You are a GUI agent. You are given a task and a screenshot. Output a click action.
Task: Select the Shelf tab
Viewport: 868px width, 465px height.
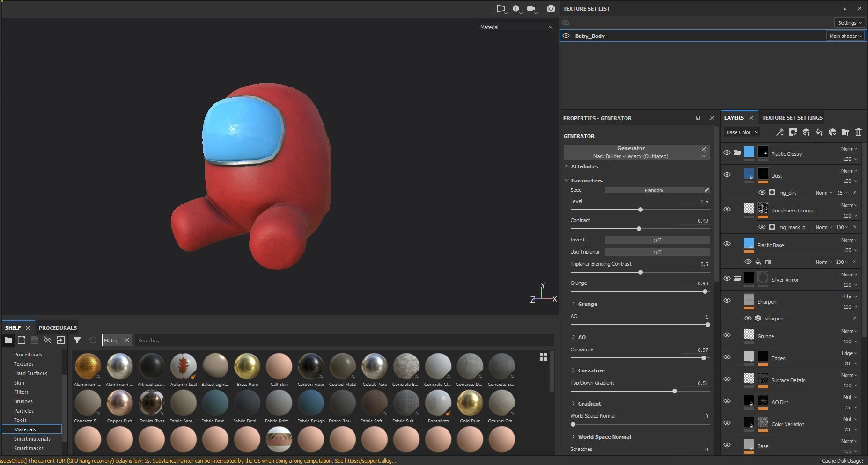13,328
